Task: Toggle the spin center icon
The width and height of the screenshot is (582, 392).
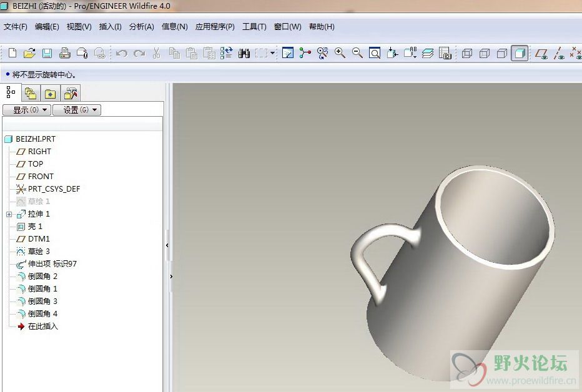Action: [305, 53]
